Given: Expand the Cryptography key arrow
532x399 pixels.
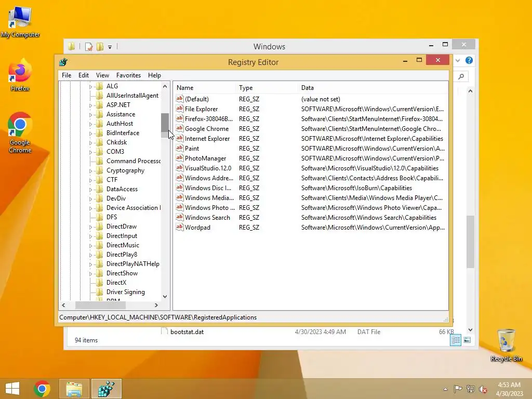Looking at the screenshot, I should [x=90, y=171].
